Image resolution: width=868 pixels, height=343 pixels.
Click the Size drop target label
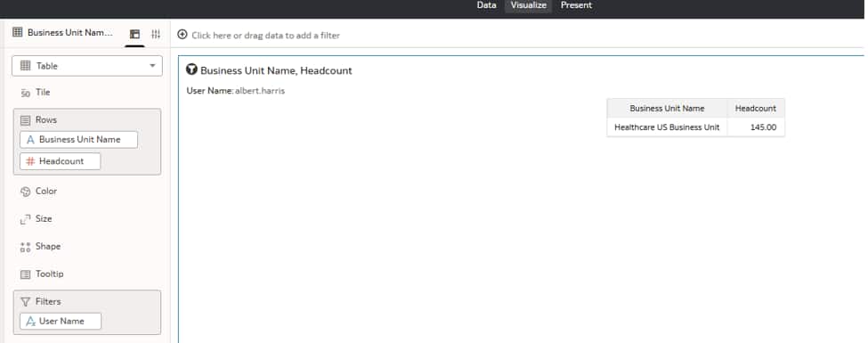[x=44, y=219]
